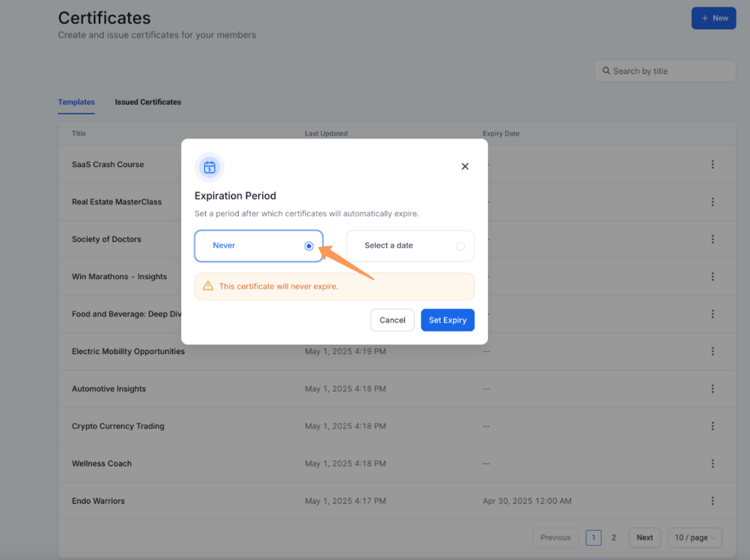Open the 10 / page dropdown
Image resolution: width=750 pixels, height=560 pixels.
(695, 538)
